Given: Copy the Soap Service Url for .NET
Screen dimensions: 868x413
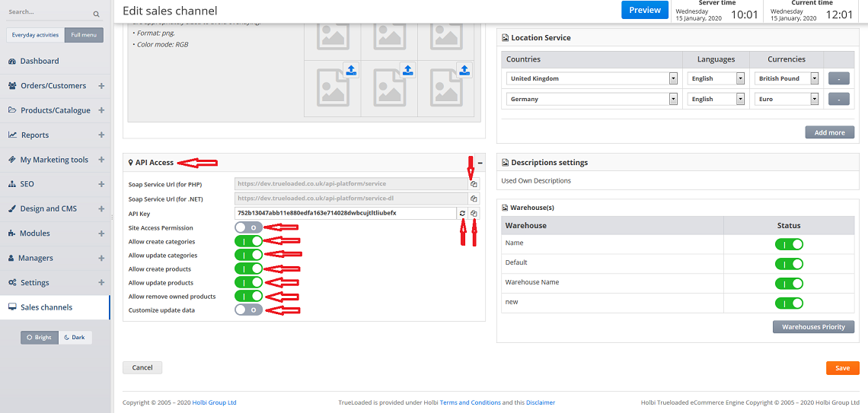Looking at the screenshot, I should (x=474, y=199).
